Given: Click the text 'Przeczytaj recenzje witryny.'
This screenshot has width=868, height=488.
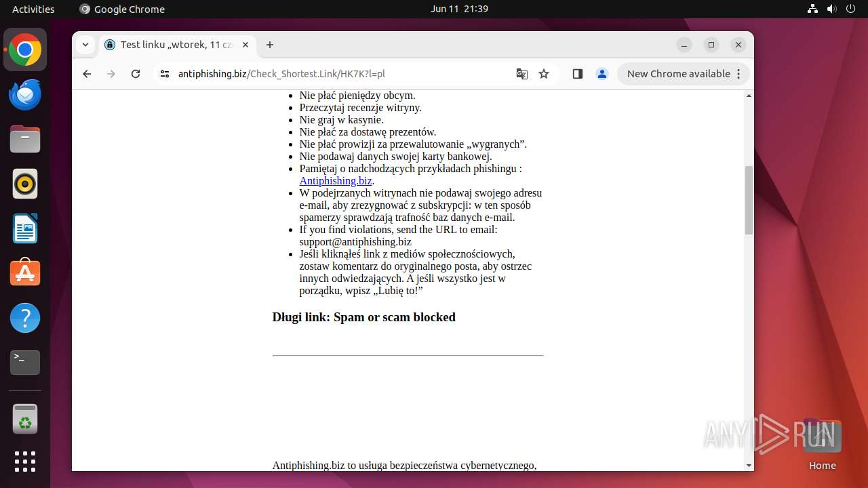Looking at the screenshot, I should pyautogui.click(x=361, y=108).
